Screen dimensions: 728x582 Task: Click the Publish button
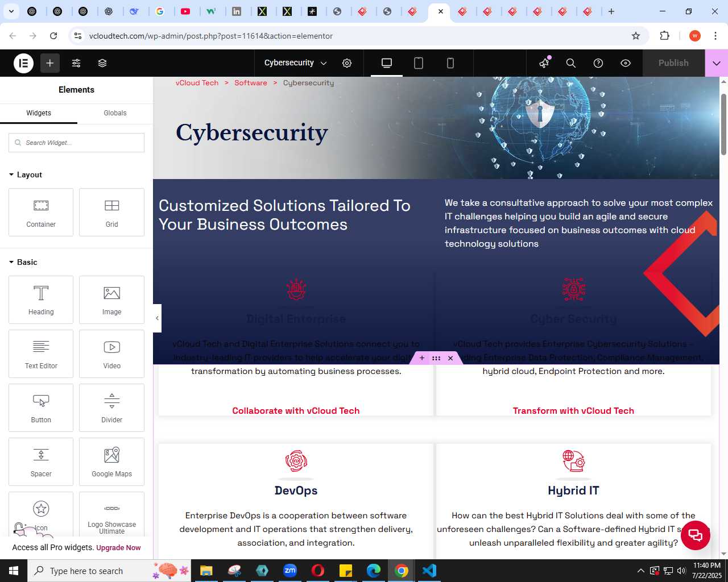[x=673, y=63]
